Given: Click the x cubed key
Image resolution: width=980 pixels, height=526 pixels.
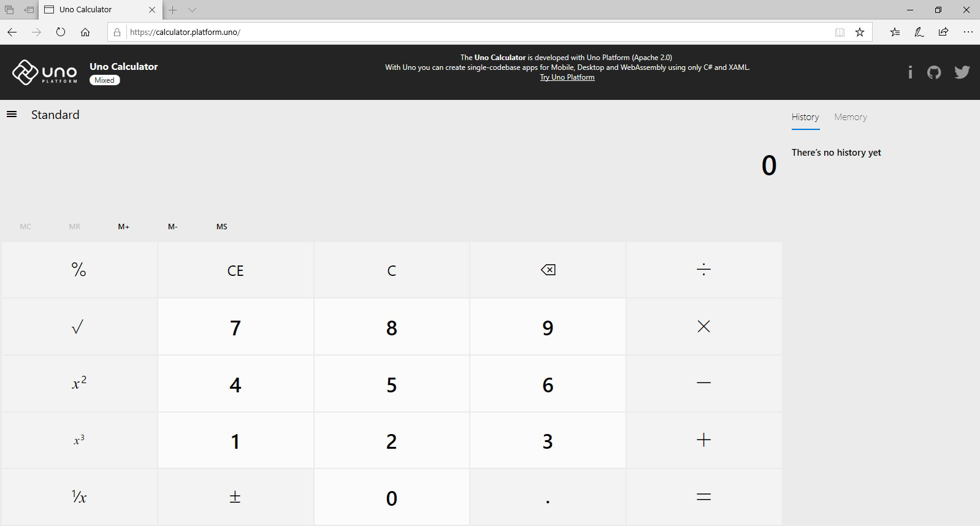Looking at the screenshot, I should pyautogui.click(x=79, y=440).
